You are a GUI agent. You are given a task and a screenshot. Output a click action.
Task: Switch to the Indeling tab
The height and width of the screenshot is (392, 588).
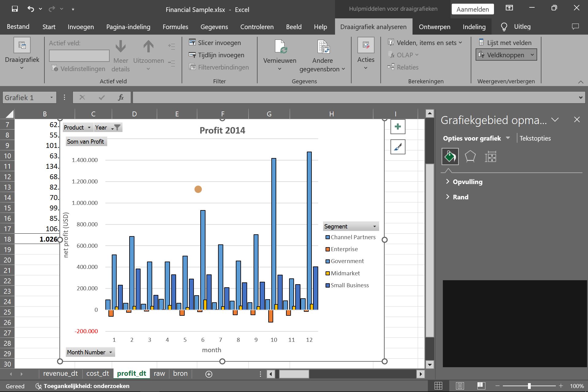coord(474,27)
